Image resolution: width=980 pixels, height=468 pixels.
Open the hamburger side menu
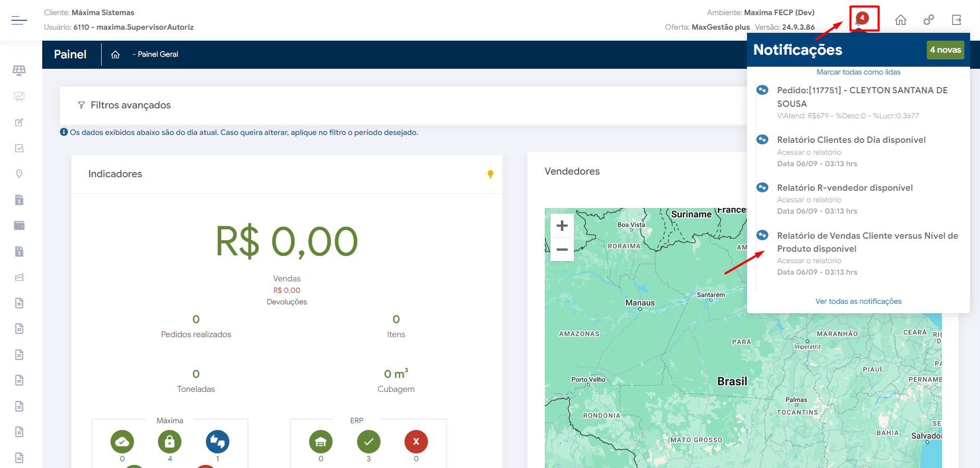click(19, 20)
